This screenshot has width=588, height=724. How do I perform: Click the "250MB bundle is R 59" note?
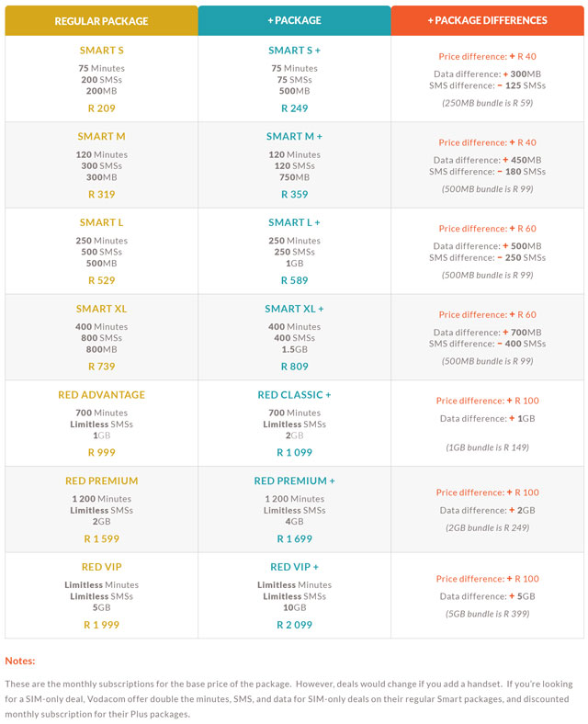[x=487, y=103]
